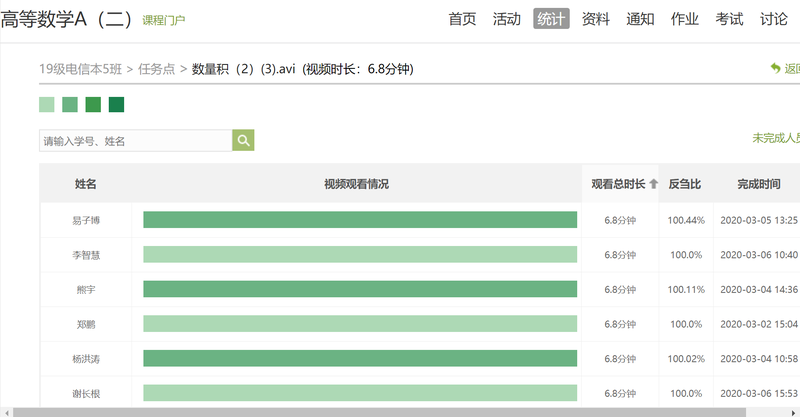Click the 郑鹏 viewing progress bar
Viewport: 800px width, 417px height.
[x=360, y=324]
